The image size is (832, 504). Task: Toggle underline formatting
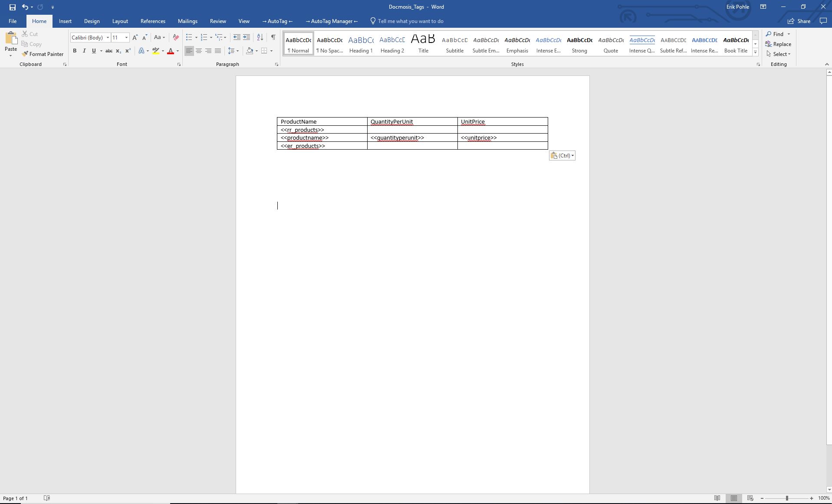click(x=94, y=51)
